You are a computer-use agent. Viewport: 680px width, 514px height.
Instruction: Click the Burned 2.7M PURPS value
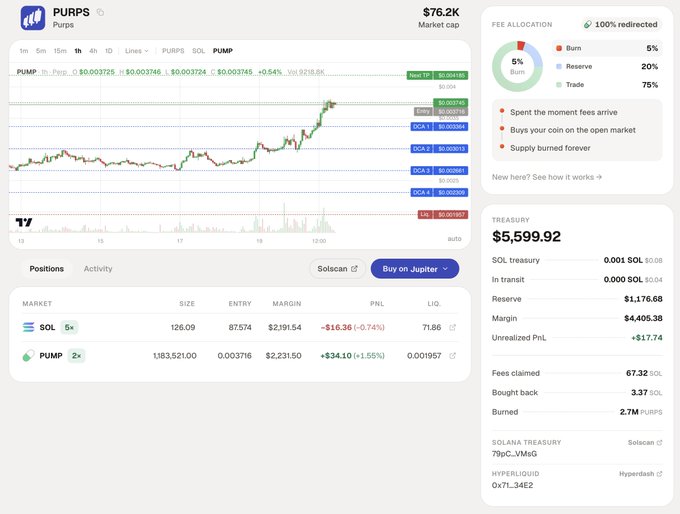point(641,412)
